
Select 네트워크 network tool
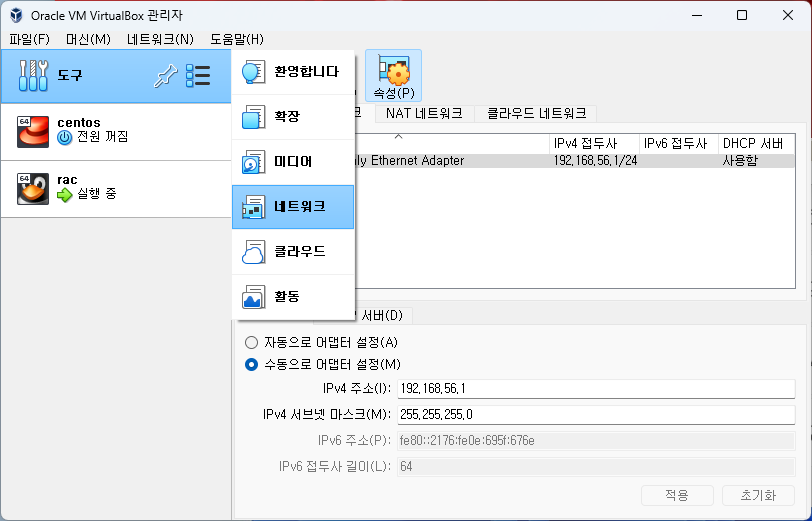(x=293, y=207)
